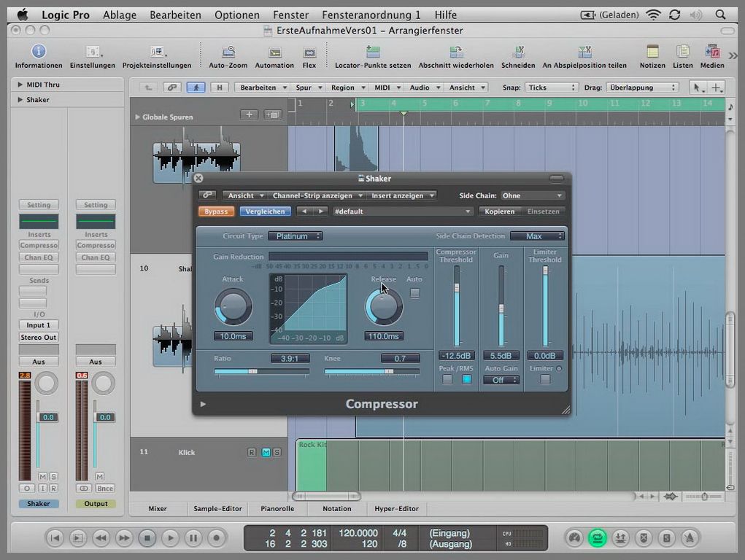745x560 pixels.
Task: Activate Auto-Zoom in the toolbar
Action: point(228,51)
